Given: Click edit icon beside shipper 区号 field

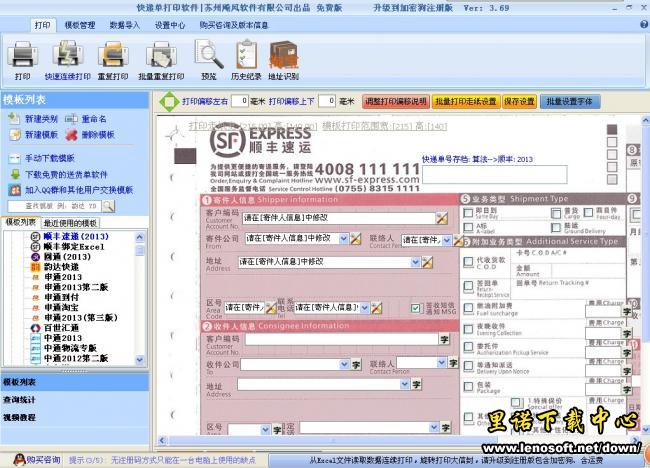Looking at the screenshot, I should coord(271,308).
